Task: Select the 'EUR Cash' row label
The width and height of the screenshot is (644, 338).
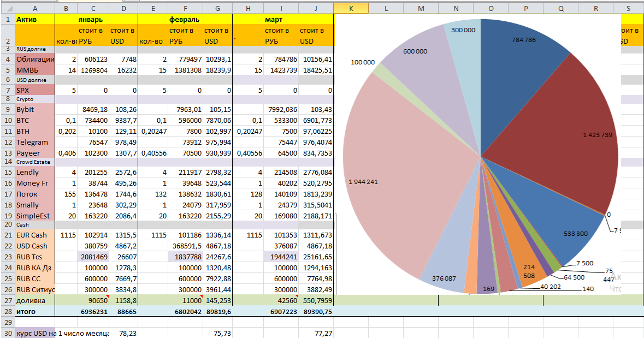Action: coord(35,235)
